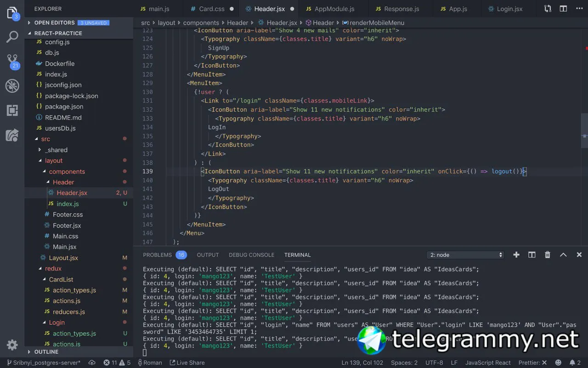
Task: Change language mode JavaScript React
Action: 488,362
